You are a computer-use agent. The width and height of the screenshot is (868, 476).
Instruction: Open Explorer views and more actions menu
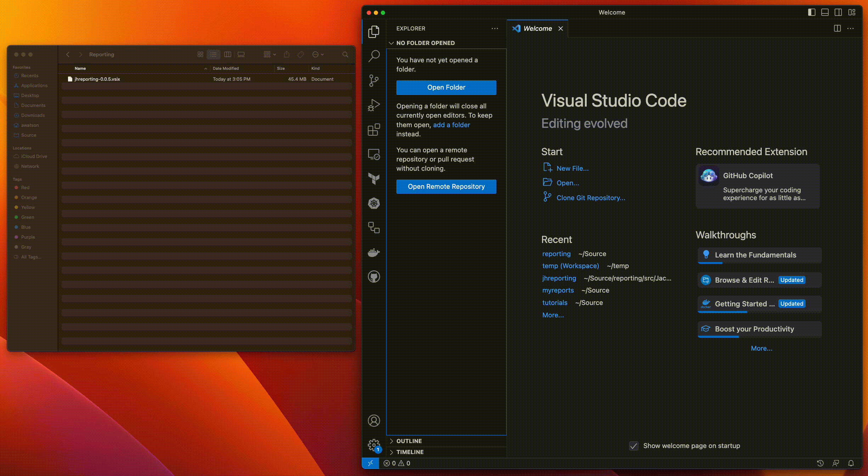tap(495, 28)
